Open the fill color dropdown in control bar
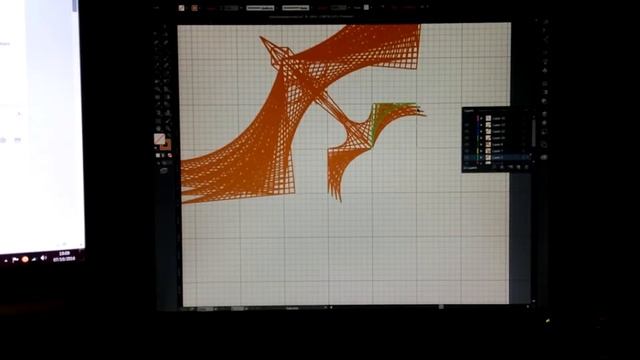 point(182,7)
